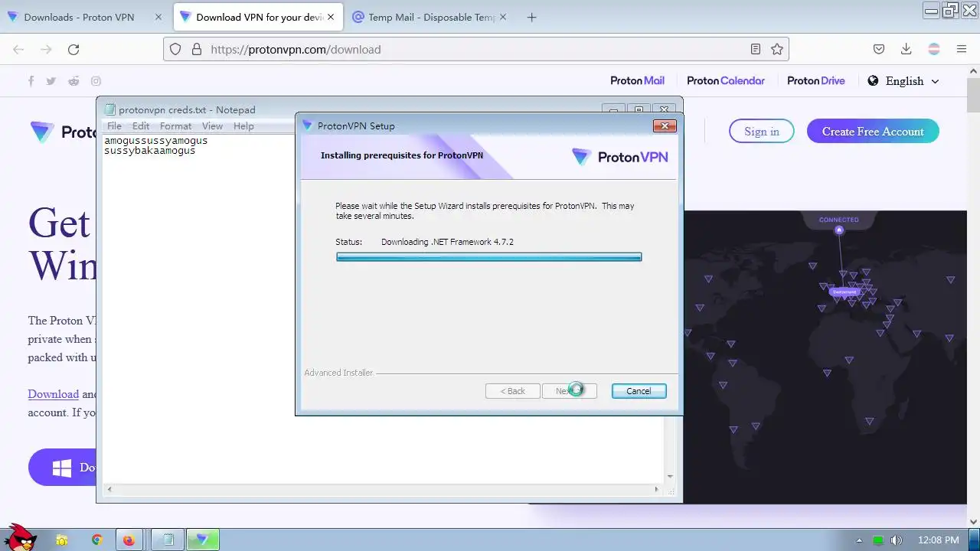Screen dimensions: 980x551
Task: Open the Proton Drive link
Action: [x=816, y=81]
